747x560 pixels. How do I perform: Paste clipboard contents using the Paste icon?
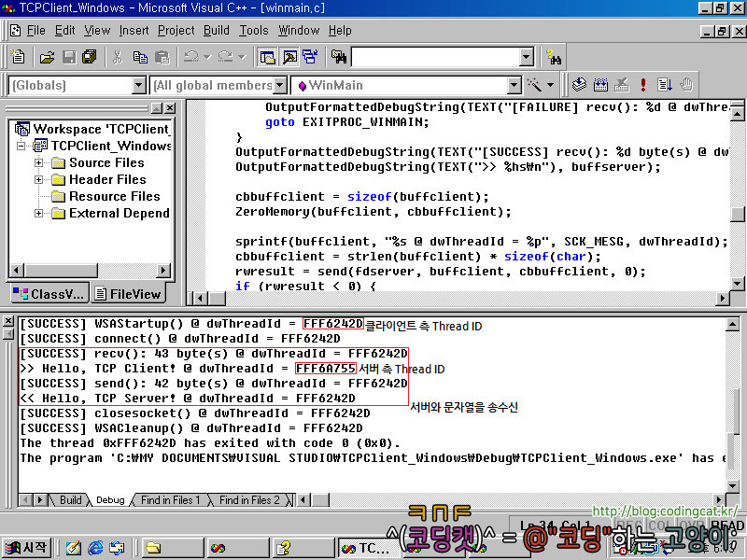coord(161,56)
